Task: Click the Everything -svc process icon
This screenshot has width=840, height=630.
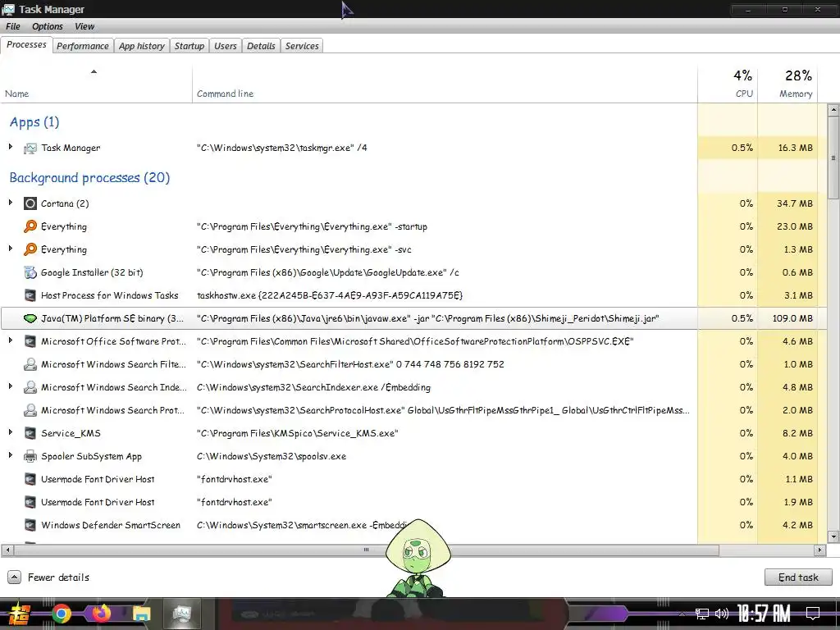Action: coord(30,249)
